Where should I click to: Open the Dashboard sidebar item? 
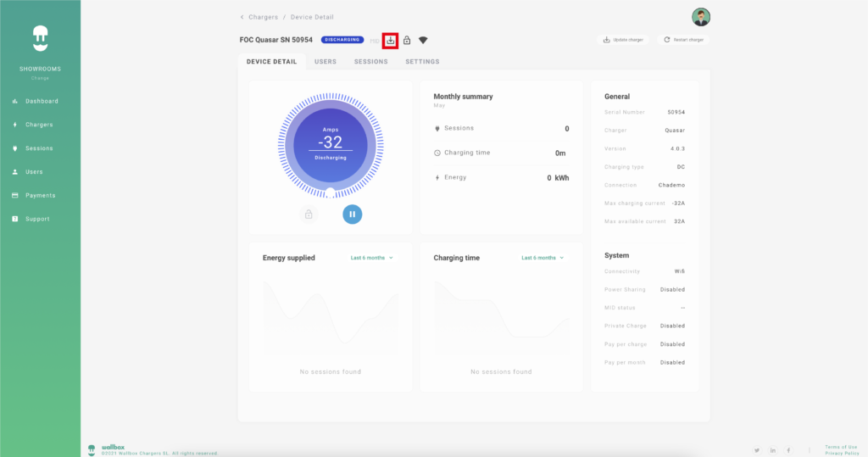pyautogui.click(x=41, y=102)
